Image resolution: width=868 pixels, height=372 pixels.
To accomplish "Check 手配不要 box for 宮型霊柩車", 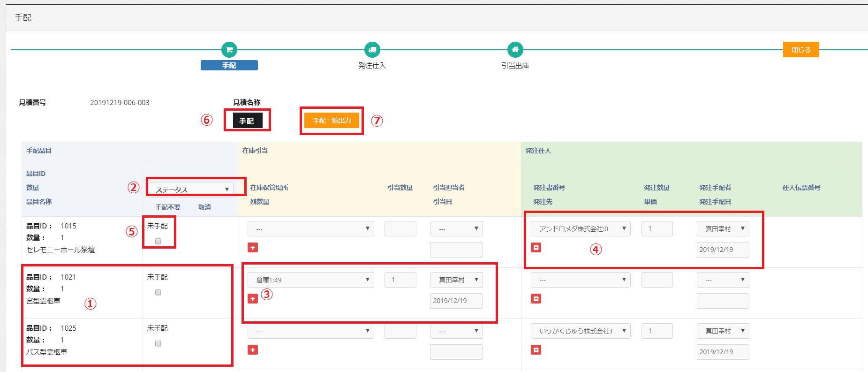I will (158, 292).
